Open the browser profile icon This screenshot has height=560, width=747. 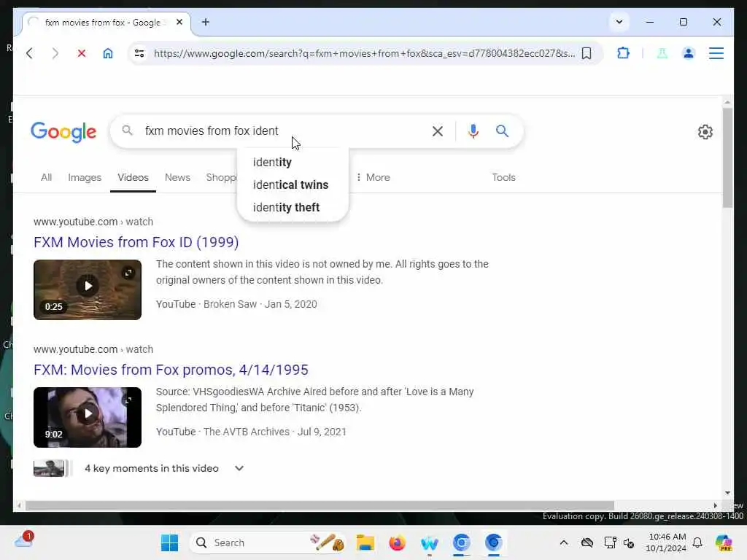pos(688,53)
